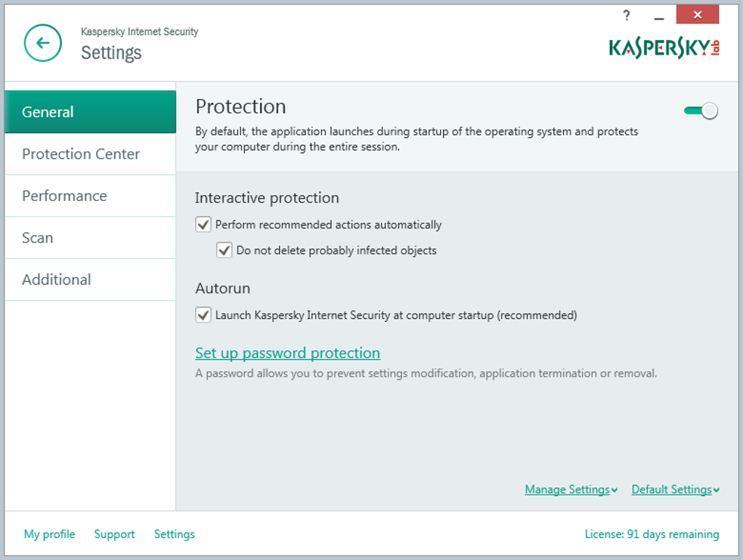The width and height of the screenshot is (743, 560).
Task: Switch to Protection Center tab
Action: point(90,154)
